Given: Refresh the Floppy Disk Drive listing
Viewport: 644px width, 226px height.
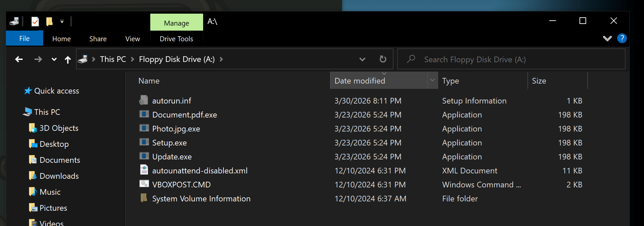Looking at the screenshot, I should pyautogui.click(x=383, y=59).
